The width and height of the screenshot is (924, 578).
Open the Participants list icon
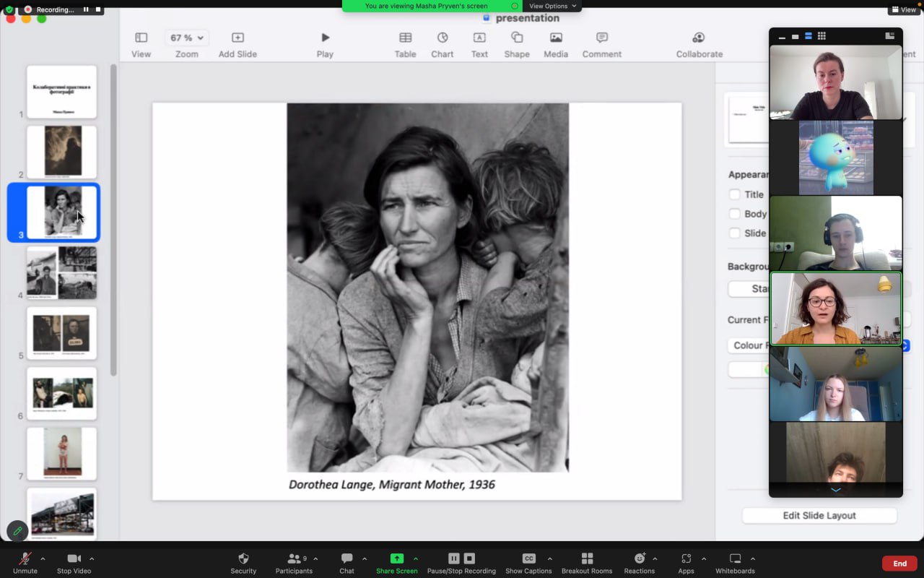[x=294, y=558]
